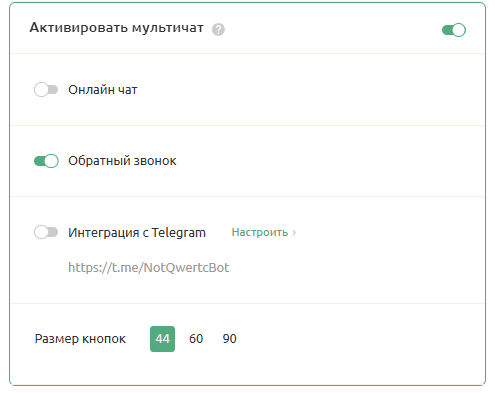Click the white knob of Обратный звонок switch

click(51, 161)
